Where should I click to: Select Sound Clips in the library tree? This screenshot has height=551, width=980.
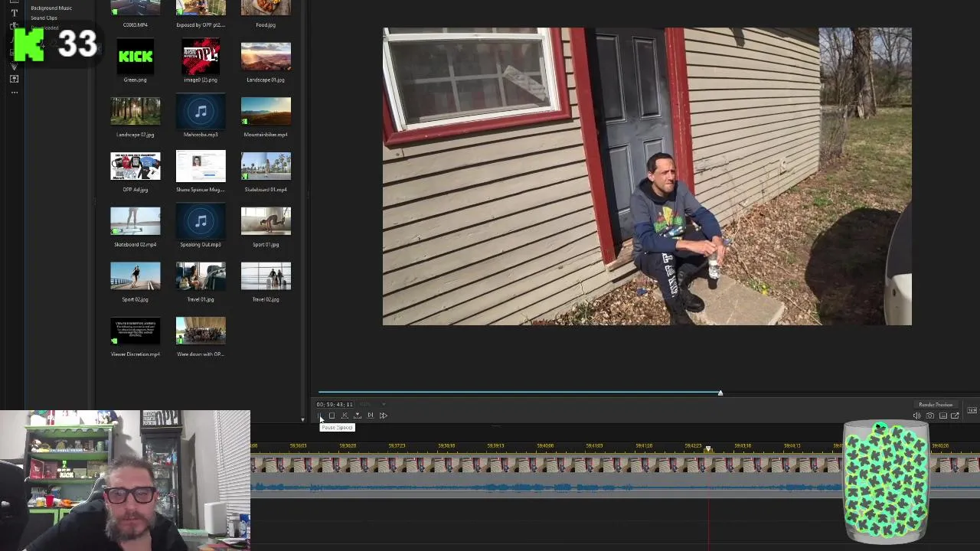(x=44, y=18)
